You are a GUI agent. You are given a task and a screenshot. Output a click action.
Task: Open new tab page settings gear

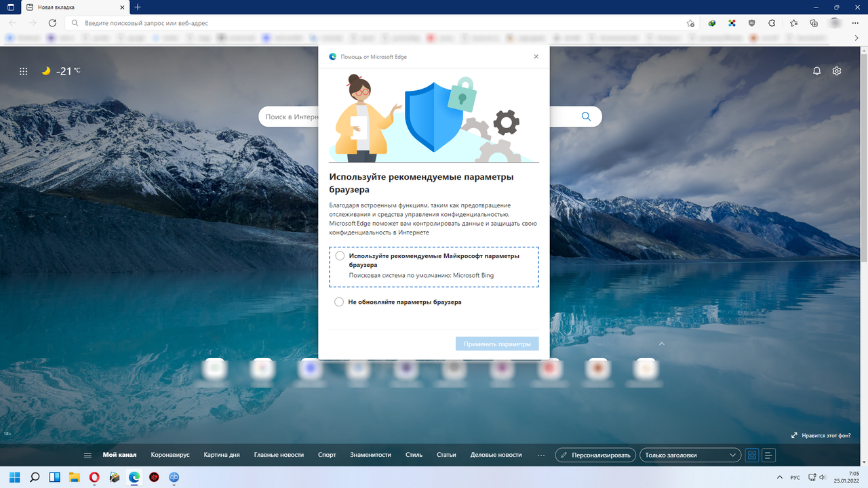(837, 71)
